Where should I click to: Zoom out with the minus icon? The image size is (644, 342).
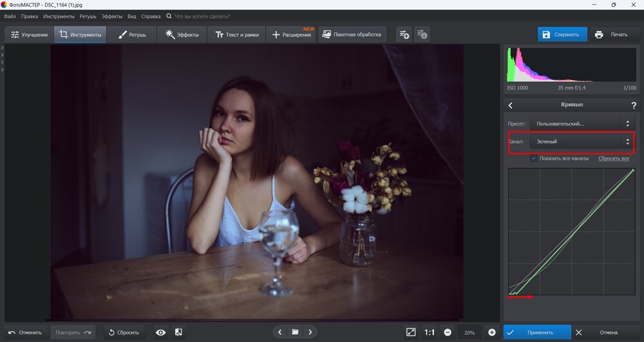[447, 332]
